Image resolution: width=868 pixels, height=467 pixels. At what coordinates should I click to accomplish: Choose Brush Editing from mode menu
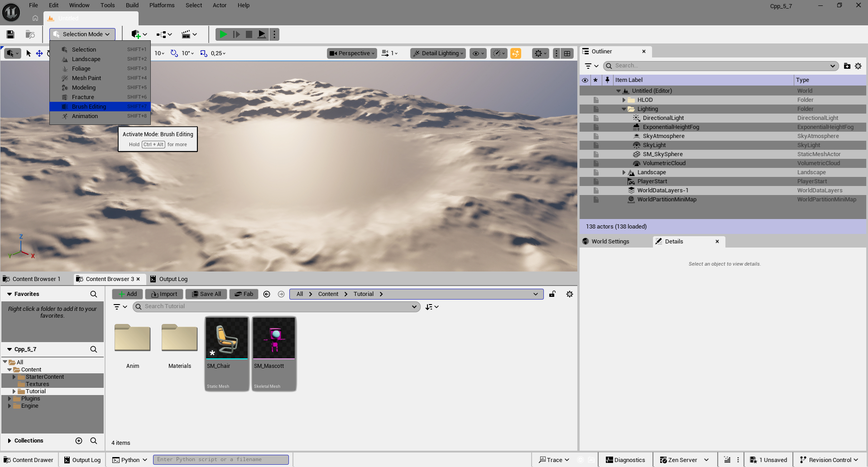click(x=89, y=107)
